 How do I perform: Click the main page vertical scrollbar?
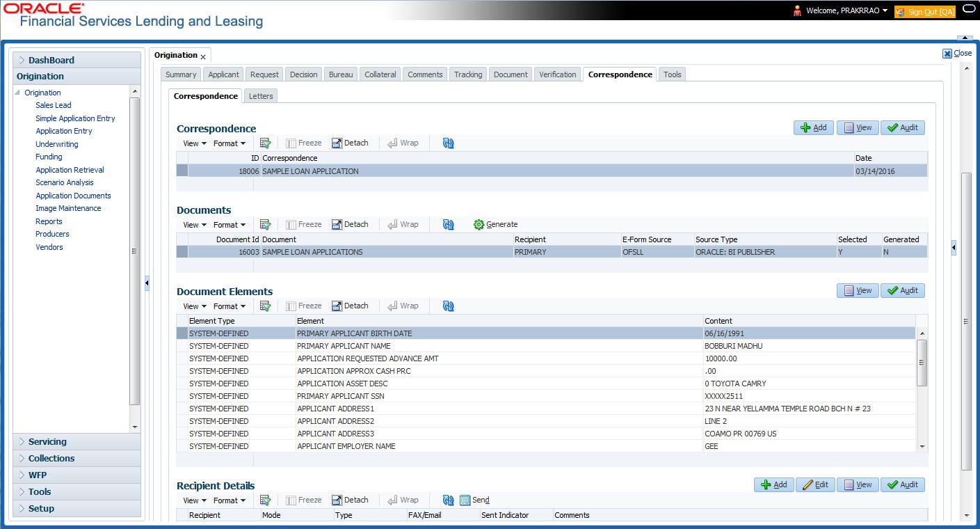point(966,320)
